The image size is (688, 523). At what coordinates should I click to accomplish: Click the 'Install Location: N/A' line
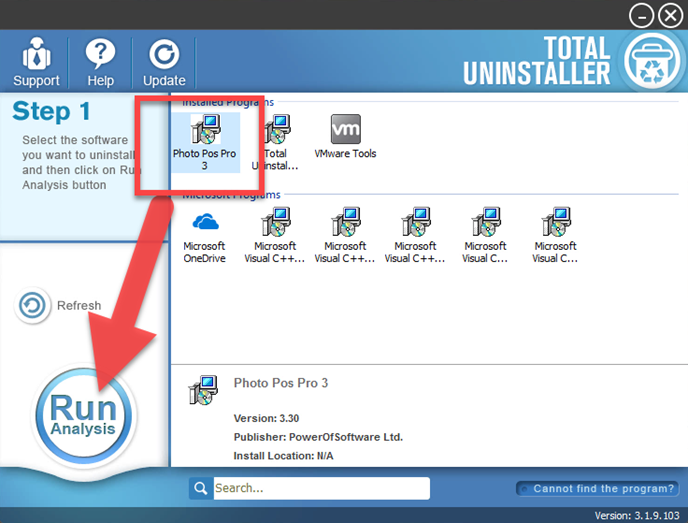pyautogui.click(x=283, y=456)
